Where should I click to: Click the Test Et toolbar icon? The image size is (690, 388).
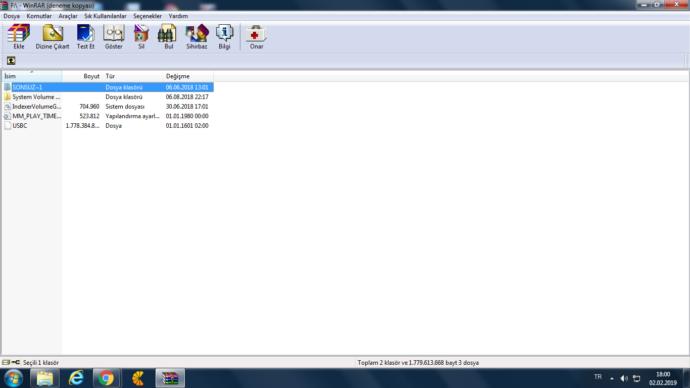coord(85,33)
